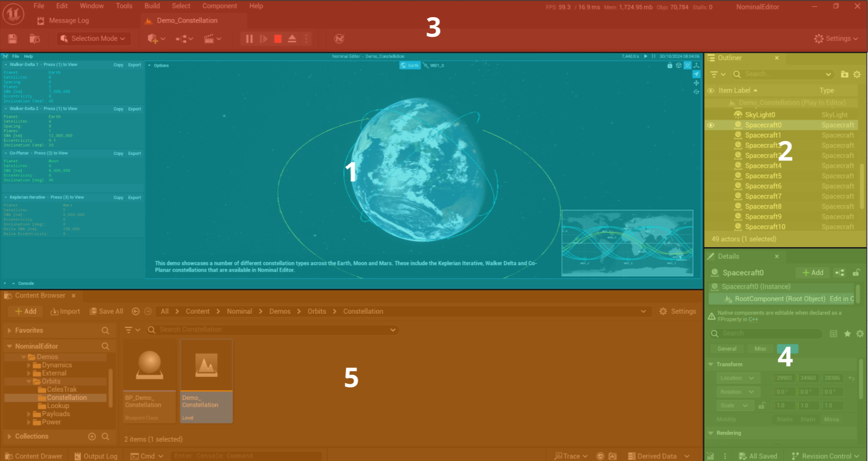Expand the Favorites section
The image size is (868, 461).
click(x=9, y=330)
